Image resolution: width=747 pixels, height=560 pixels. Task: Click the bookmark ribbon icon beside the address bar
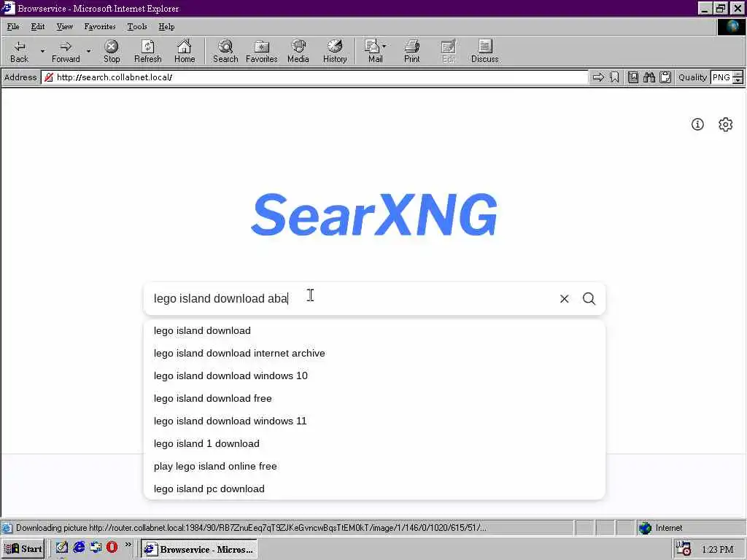(x=614, y=77)
